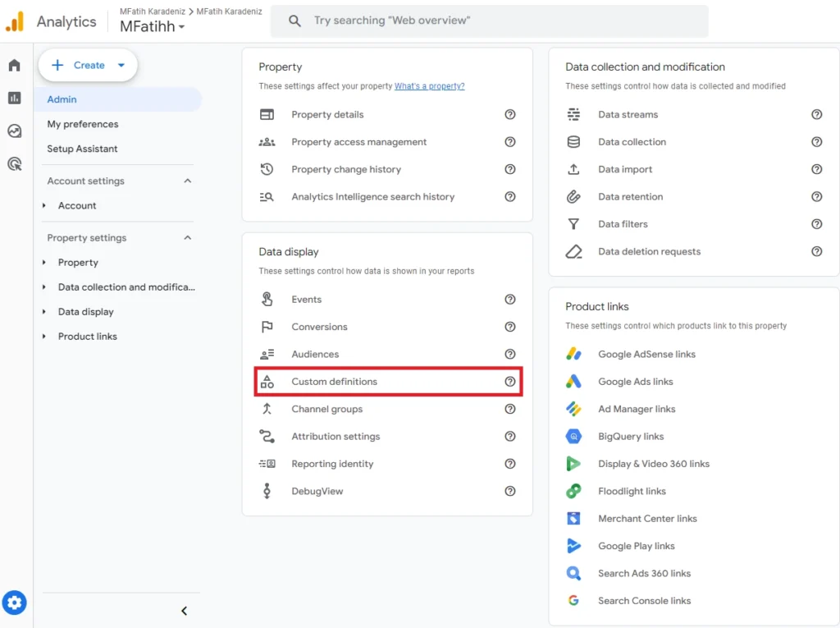Click the "What's a property?" link
840x628 pixels.
[x=429, y=86]
